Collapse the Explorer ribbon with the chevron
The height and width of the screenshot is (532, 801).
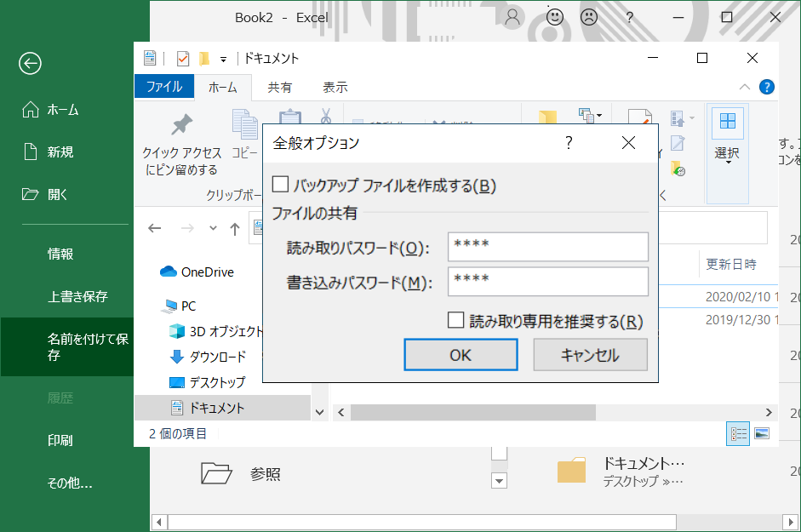[x=744, y=87]
